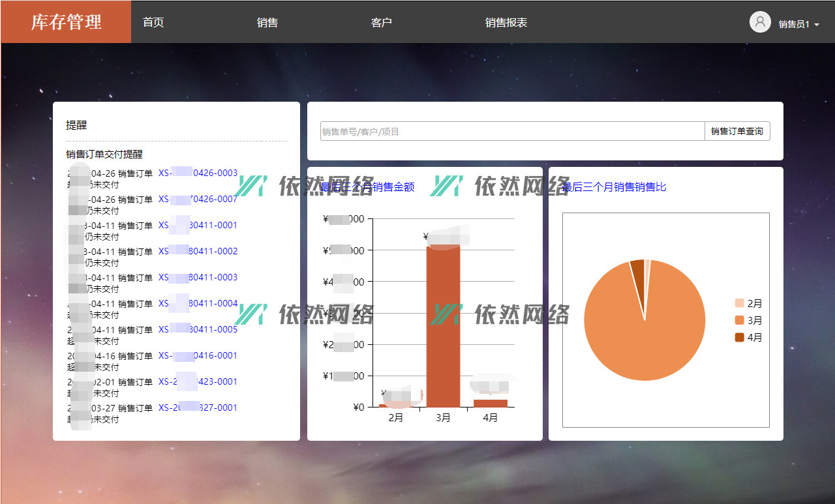This screenshot has width=835, height=504.
Task: Go to the 首页 menu
Action: pos(153,23)
